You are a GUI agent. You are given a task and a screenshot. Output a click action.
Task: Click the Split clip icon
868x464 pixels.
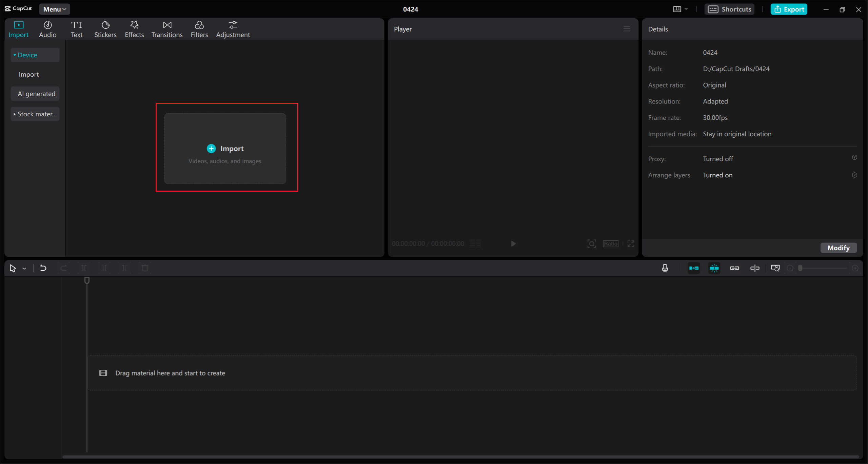click(84, 268)
